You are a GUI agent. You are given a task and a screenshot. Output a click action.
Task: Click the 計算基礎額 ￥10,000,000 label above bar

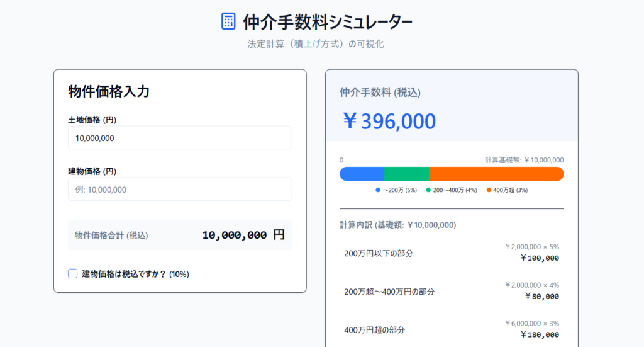coord(524,160)
